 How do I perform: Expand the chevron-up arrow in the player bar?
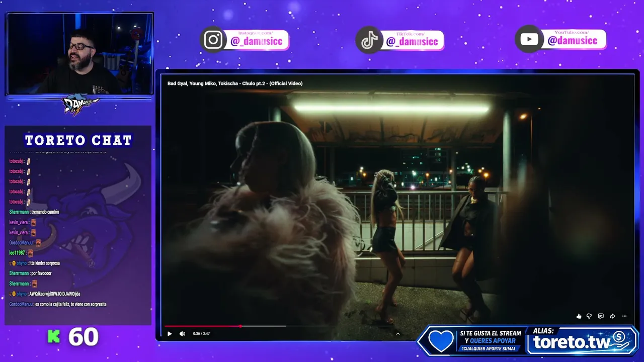point(397,333)
